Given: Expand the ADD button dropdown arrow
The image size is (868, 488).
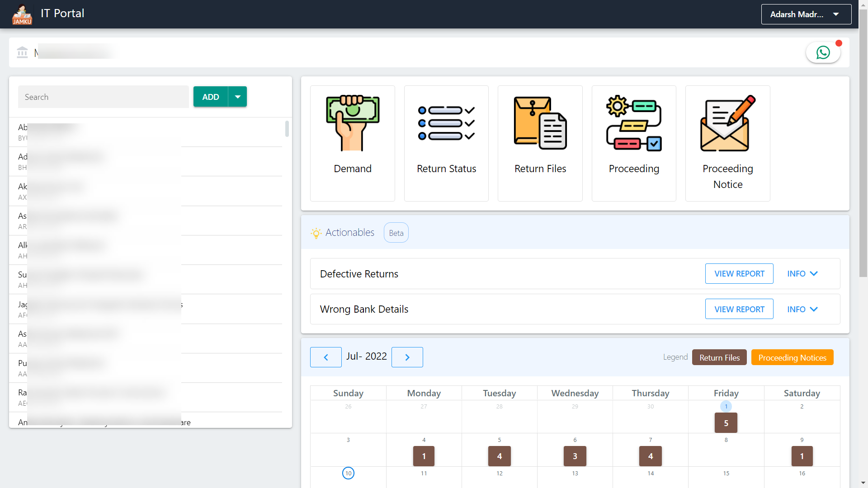Looking at the screenshot, I should pos(238,97).
